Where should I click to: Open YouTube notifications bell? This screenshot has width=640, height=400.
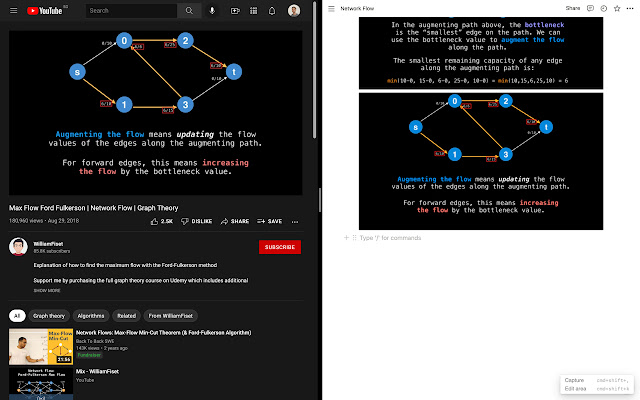[x=272, y=11]
